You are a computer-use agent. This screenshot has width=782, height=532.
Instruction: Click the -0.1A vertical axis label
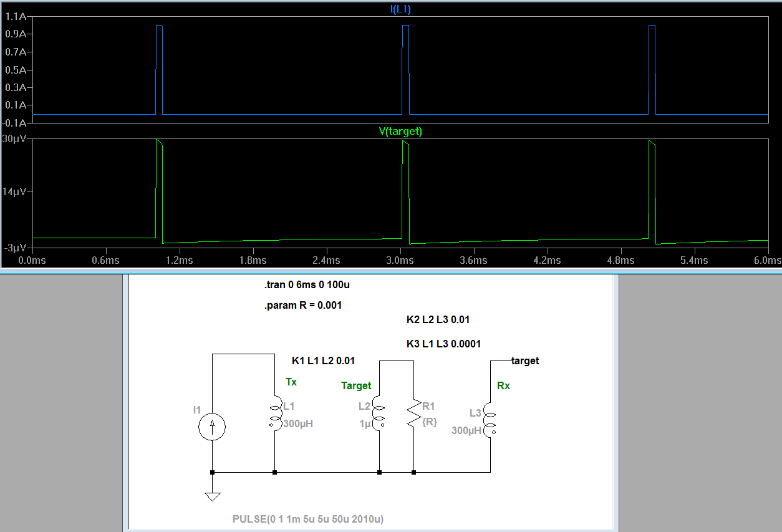(14, 123)
